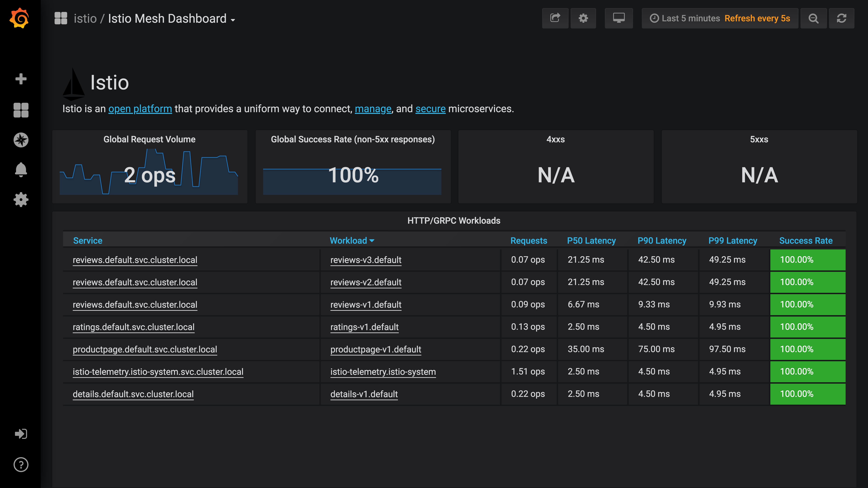Open the Dashboards icon in the sidebar
Screen dimensions: 868x488
(21, 110)
